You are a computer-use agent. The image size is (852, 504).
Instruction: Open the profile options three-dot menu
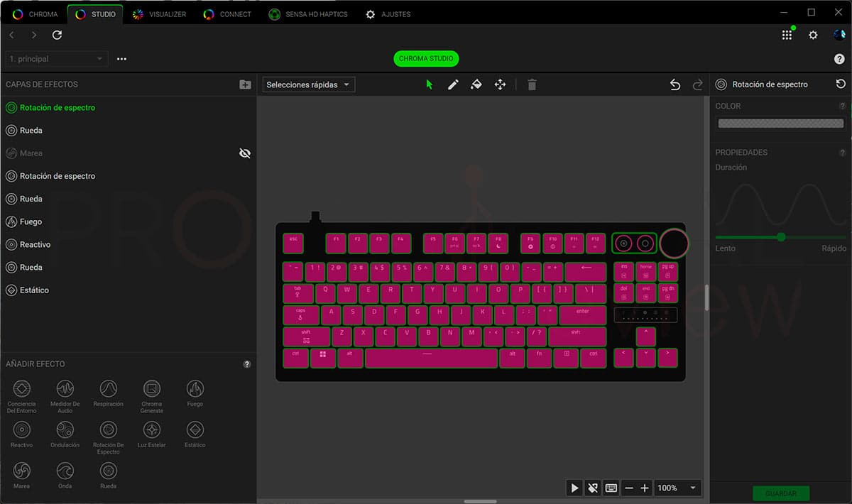point(121,59)
